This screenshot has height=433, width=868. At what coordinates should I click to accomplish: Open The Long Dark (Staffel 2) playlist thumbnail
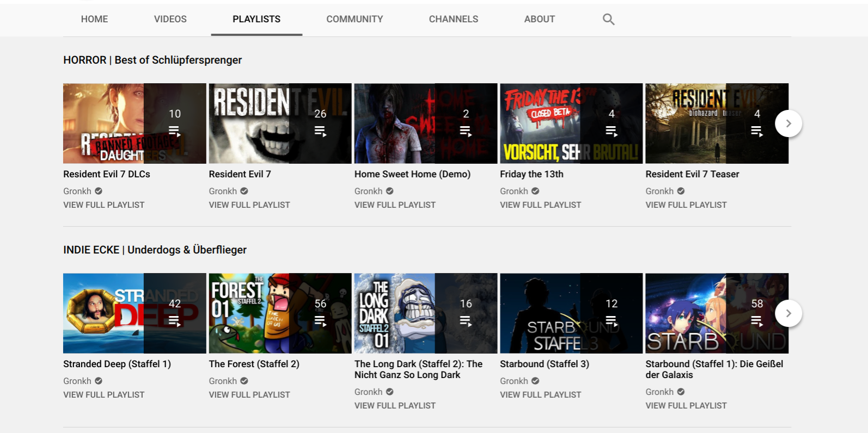(426, 313)
